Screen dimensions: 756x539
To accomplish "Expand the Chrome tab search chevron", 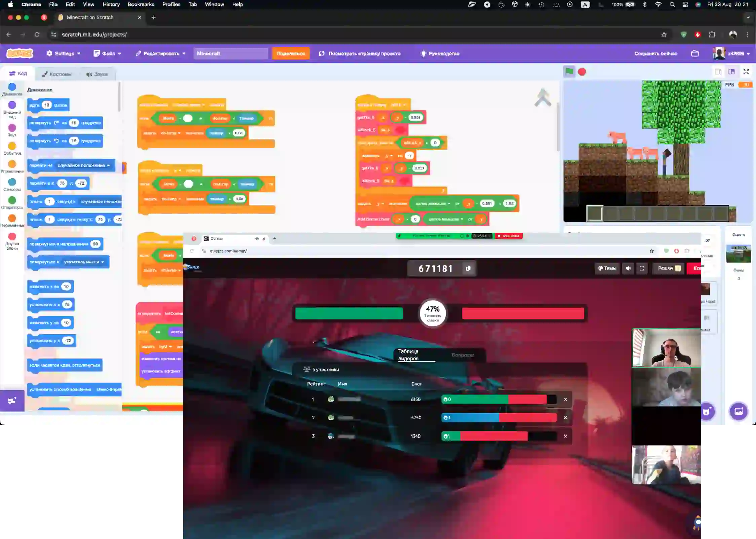I will click(x=748, y=17).
